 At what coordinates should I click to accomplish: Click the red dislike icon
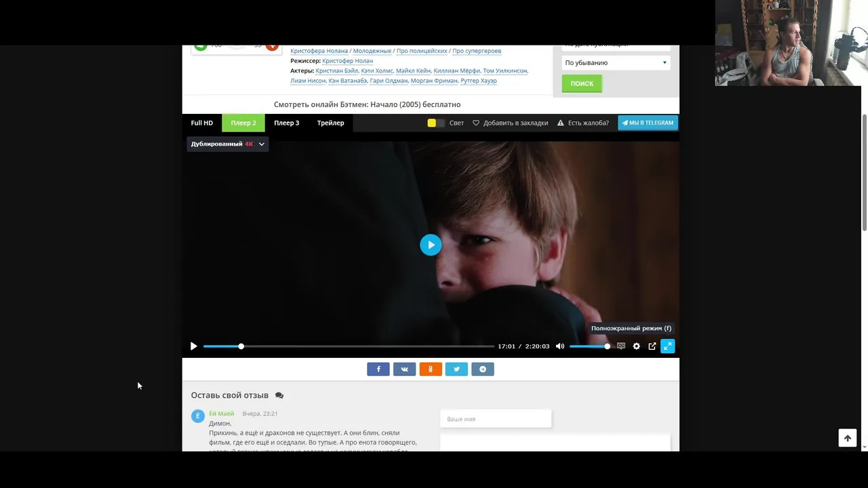(272, 47)
